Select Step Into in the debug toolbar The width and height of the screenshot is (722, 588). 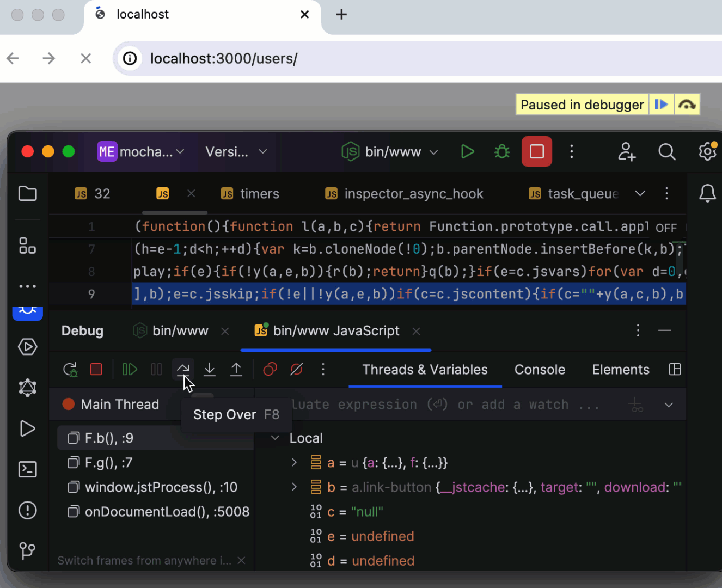[x=210, y=369]
